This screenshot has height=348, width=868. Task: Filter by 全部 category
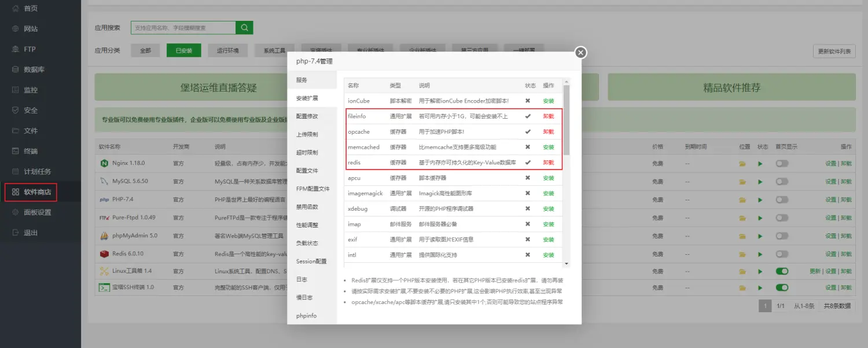point(145,50)
